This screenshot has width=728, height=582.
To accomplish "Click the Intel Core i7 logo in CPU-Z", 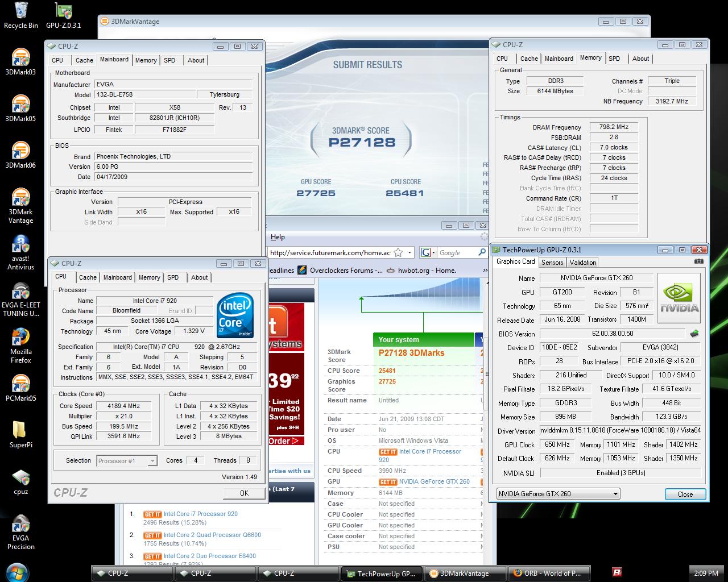I will pyautogui.click(x=235, y=316).
